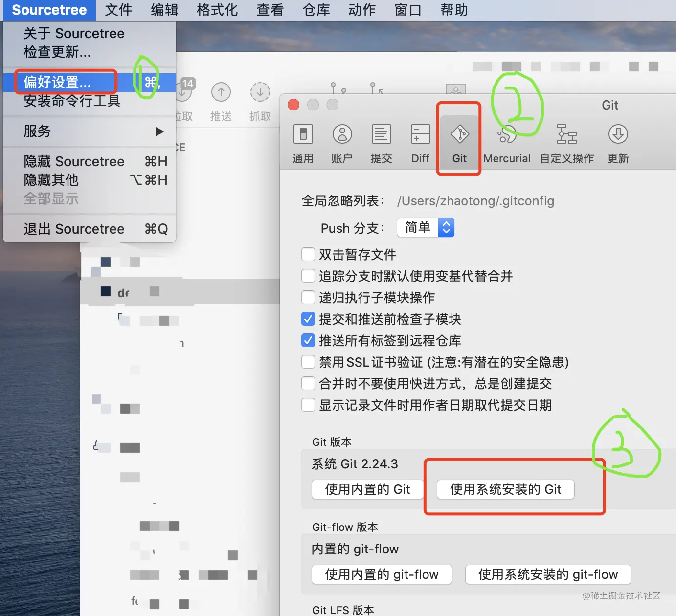Click 使用系统安装的 Git button
This screenshot has height=616, width=676.
pos(505,489)
